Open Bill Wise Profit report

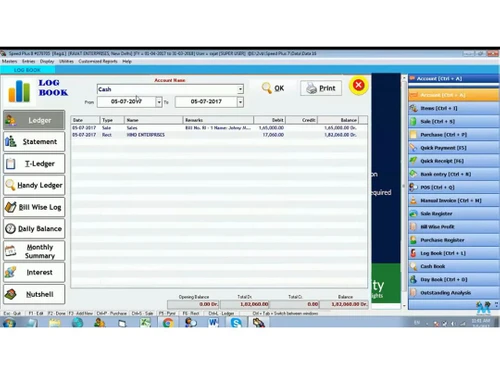tap(454, 227)
